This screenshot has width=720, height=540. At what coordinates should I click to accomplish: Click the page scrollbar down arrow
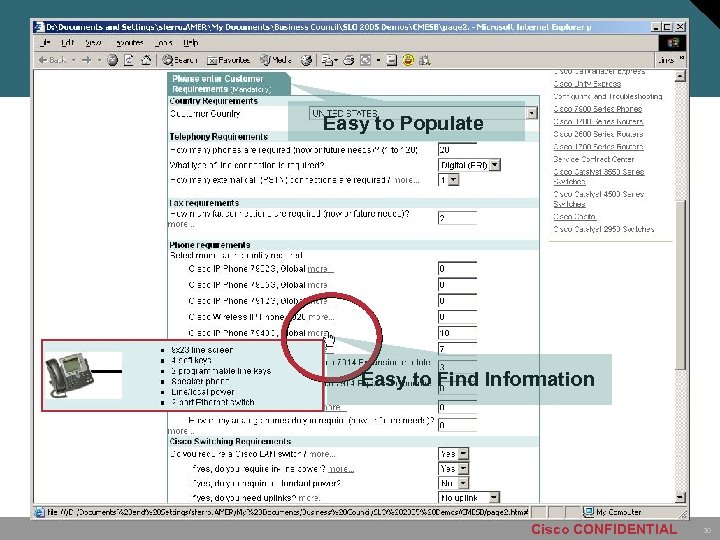pyautogui.click(x=681, y=497)
